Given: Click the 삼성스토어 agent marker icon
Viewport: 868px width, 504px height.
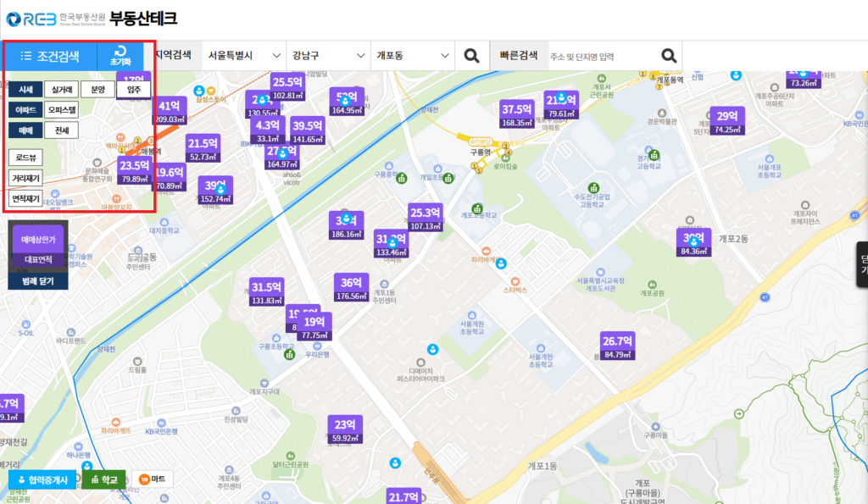Looking at the screenshot, I should pyautogui.click(x=200, y=91).
